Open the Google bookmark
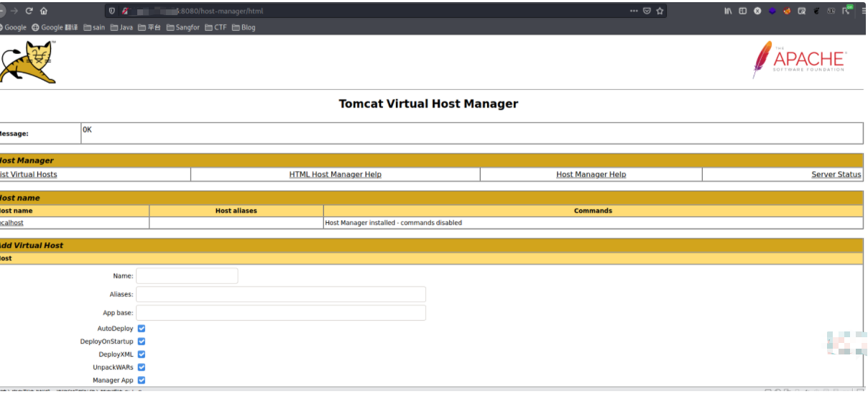Image resolution: width=868 pixels, height=394 pixels. point(13,27)
